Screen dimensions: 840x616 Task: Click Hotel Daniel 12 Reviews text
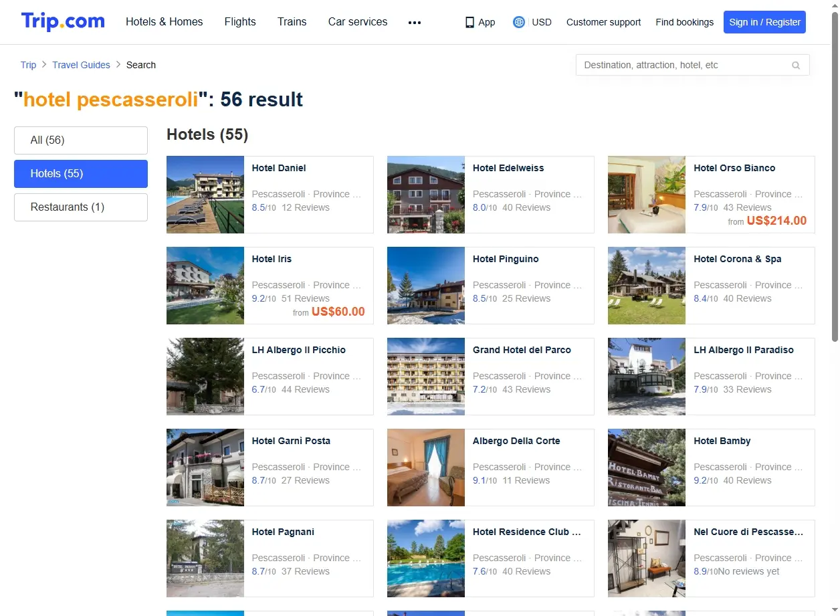(x=306, y=207)
